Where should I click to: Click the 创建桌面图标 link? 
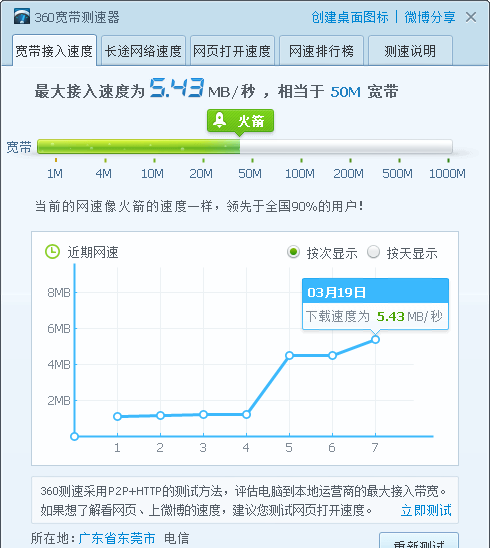(350, 17)
